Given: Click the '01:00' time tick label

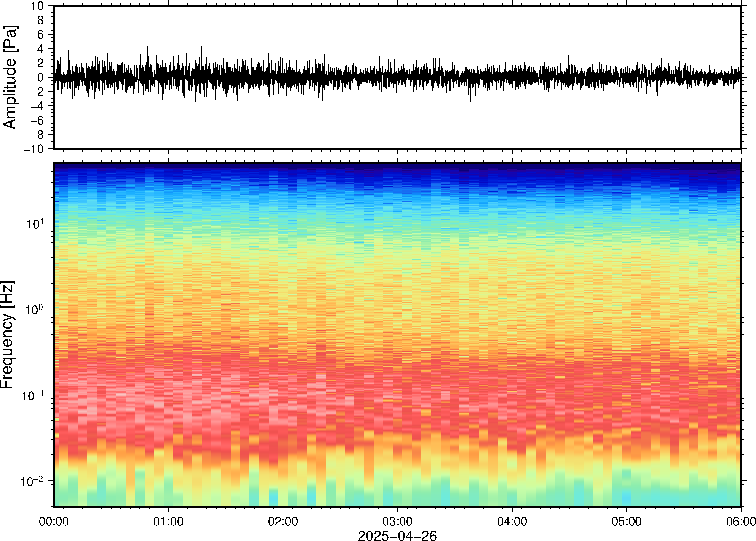Looking at the screenshot, I should pos(168,521).
